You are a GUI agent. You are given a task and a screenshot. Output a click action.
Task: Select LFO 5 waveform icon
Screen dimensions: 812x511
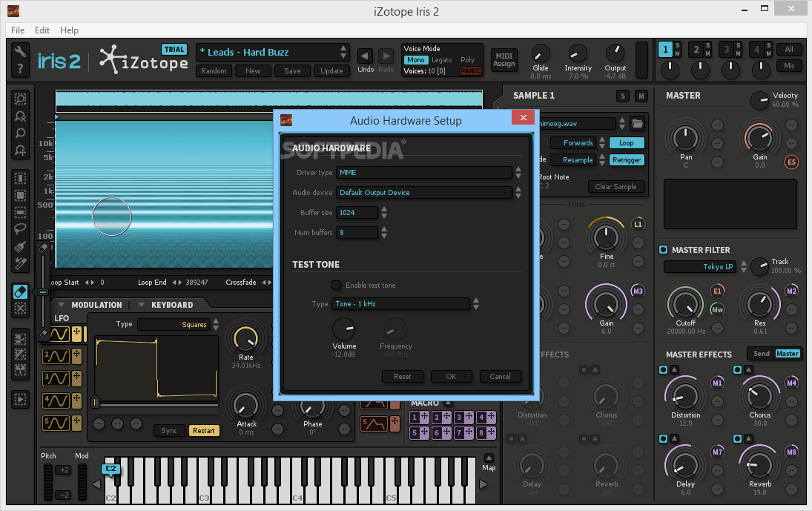pyautogui.click(x=56, y=423)
